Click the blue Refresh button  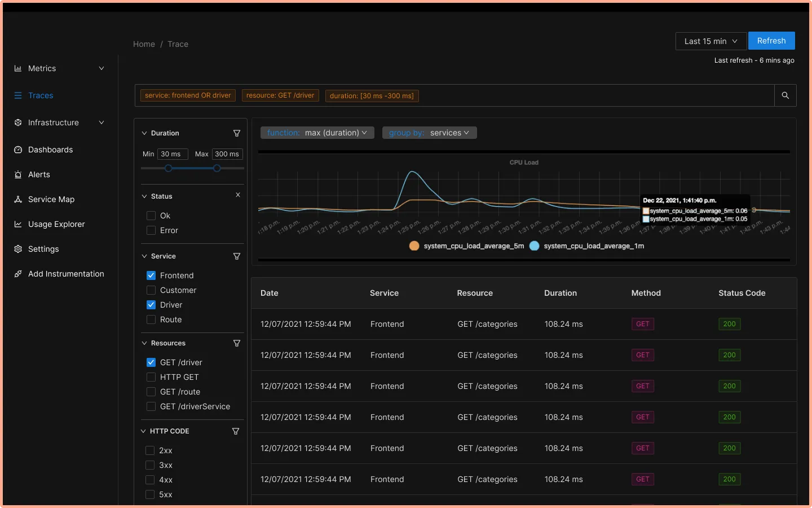(771, 41)
